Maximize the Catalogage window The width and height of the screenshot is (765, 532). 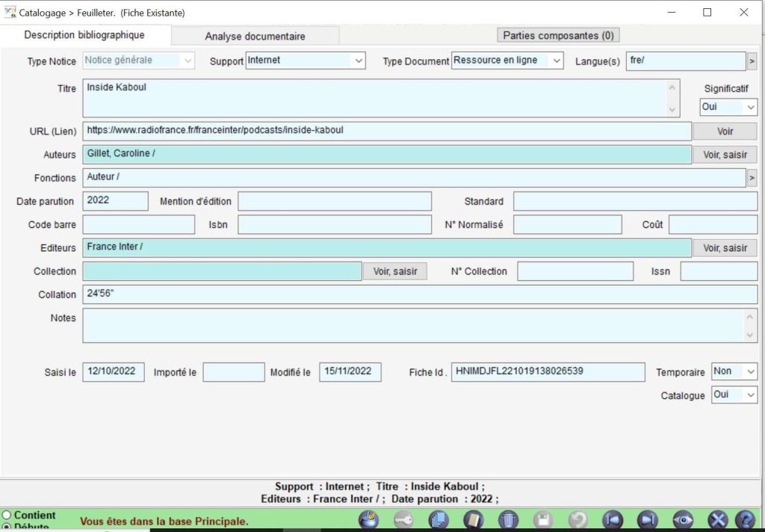(x=707, y=12)
